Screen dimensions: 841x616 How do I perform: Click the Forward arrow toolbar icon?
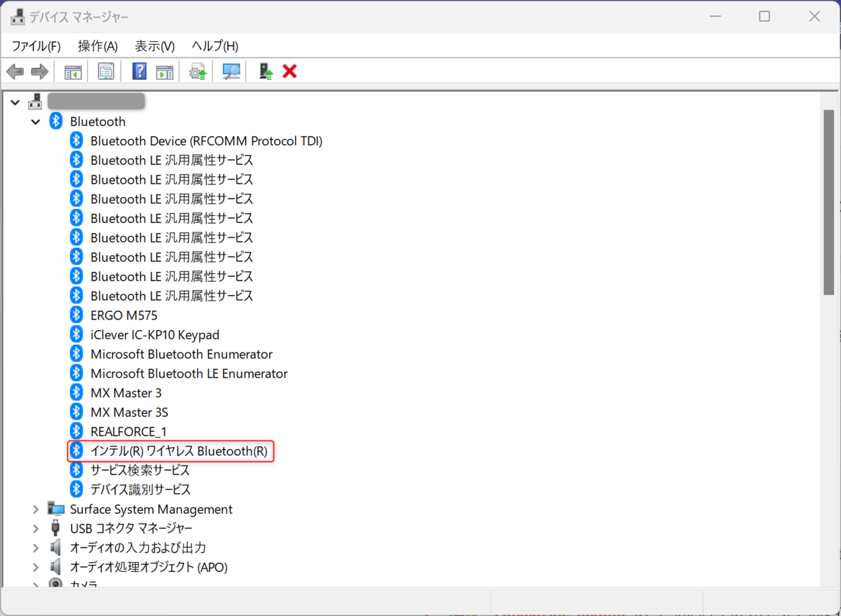pyautogui.click(x=40, y=71)
